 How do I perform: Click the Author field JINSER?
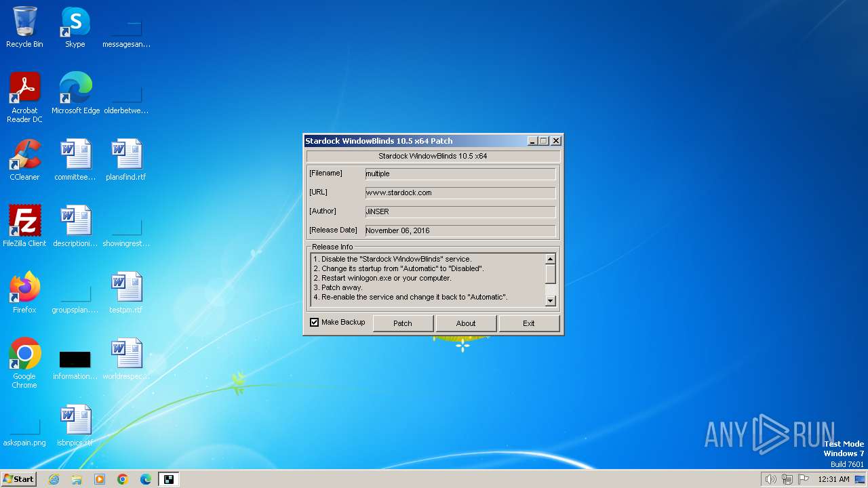click(460, 211)
